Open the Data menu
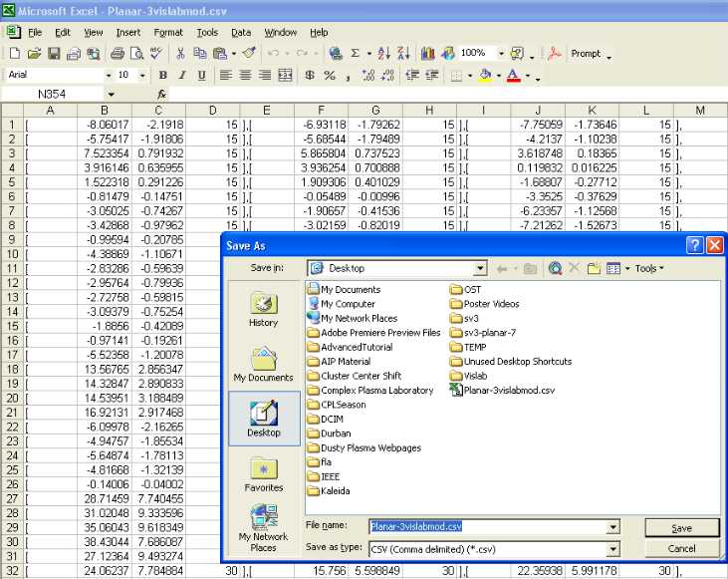The image size is (728, 579). pyautogui.click(x=241, y=32)
